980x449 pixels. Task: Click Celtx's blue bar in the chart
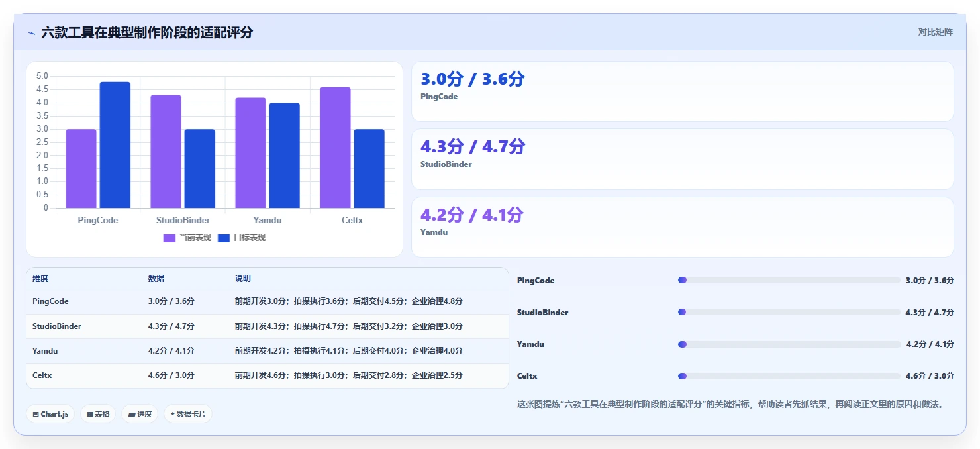pos(369,168)
